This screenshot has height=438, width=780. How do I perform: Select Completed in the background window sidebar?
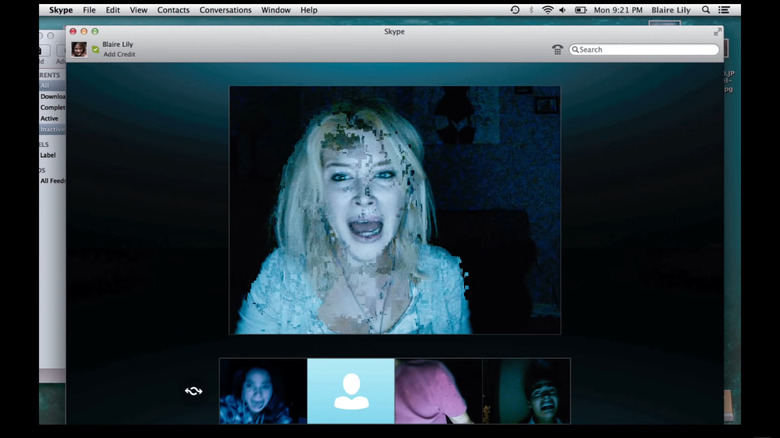[x=53, y=108]
